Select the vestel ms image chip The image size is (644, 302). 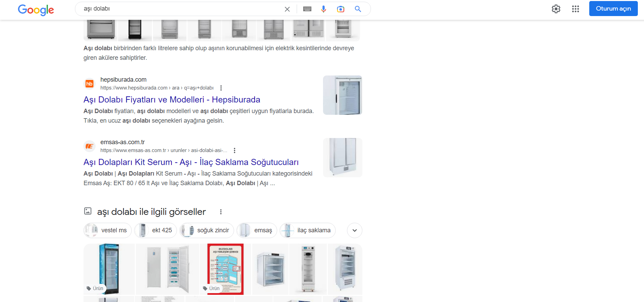(x=107, y=230)
